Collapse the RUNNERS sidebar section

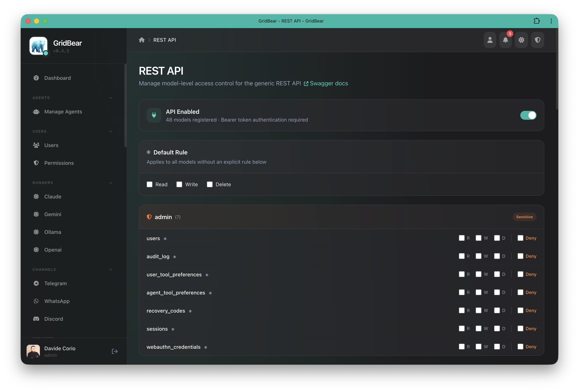(x=111, y=183)
